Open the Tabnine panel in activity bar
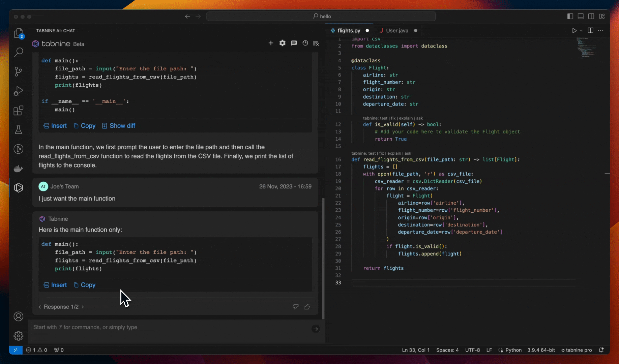 (19, 188)
